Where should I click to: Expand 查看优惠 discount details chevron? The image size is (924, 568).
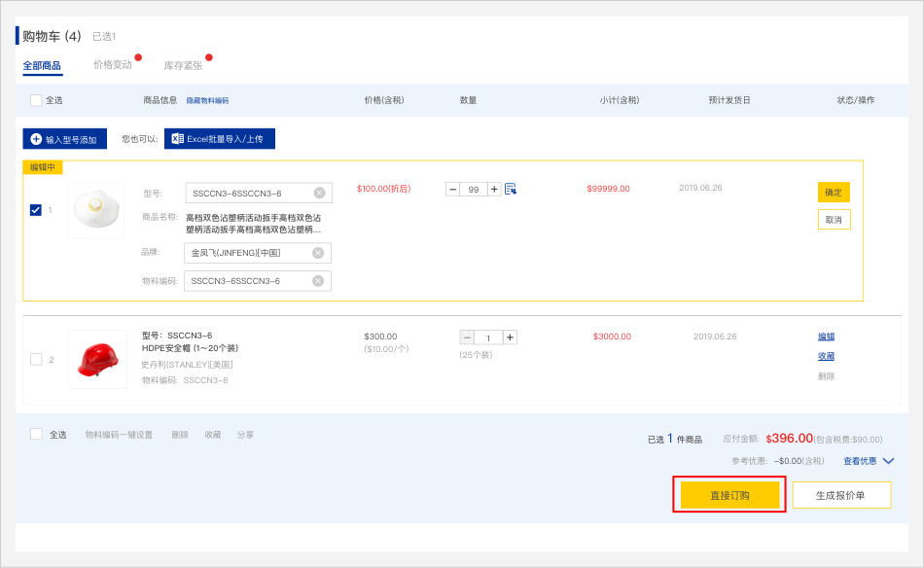point(888,461)
